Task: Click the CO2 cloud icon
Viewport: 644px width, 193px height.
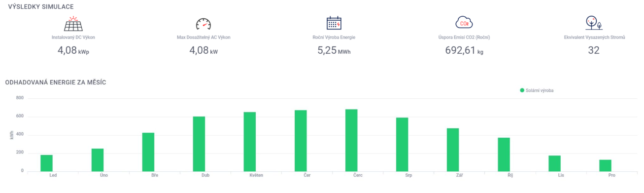Action: pos(464,23)
